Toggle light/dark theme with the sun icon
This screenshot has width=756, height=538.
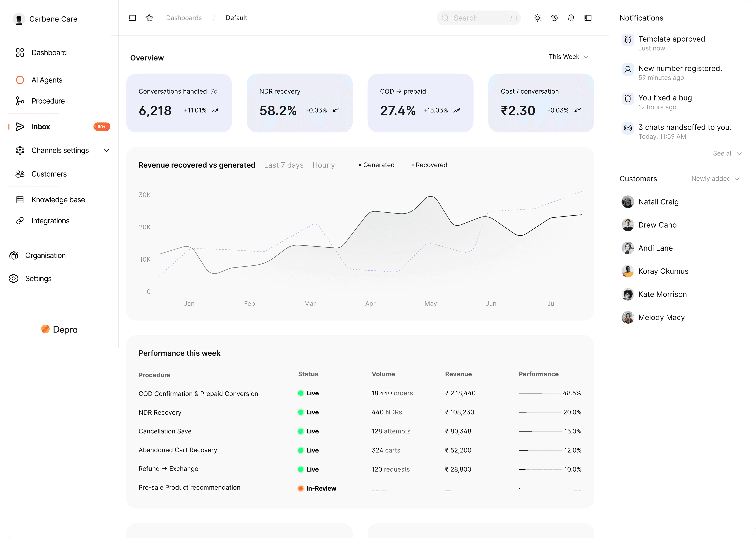[537, 18]
